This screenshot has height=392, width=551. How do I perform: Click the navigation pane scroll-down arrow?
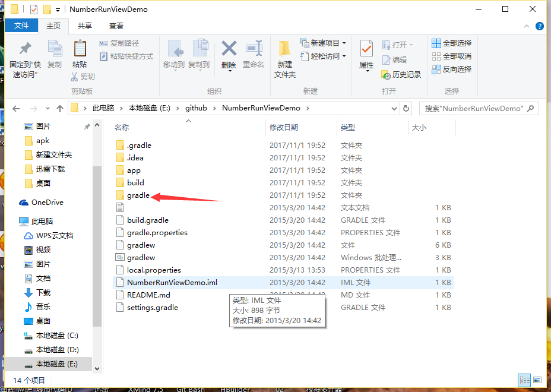click(x=97, y=369)
